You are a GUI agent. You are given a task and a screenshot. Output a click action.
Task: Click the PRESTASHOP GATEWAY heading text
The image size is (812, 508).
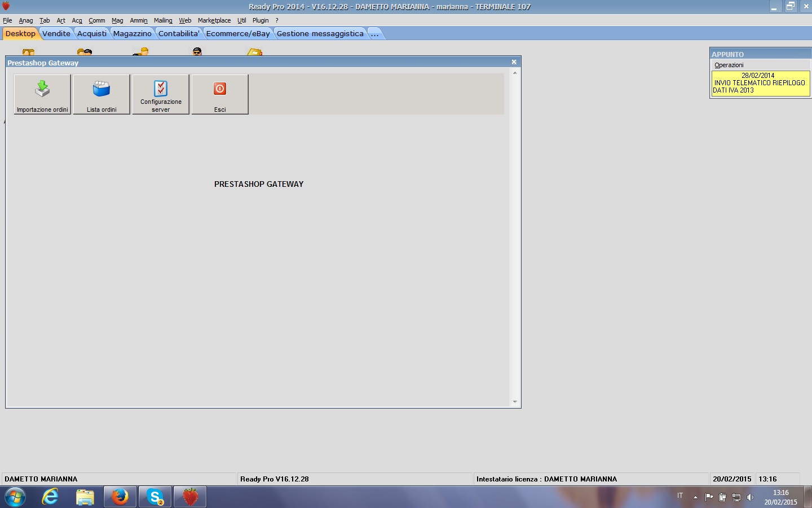259,184
